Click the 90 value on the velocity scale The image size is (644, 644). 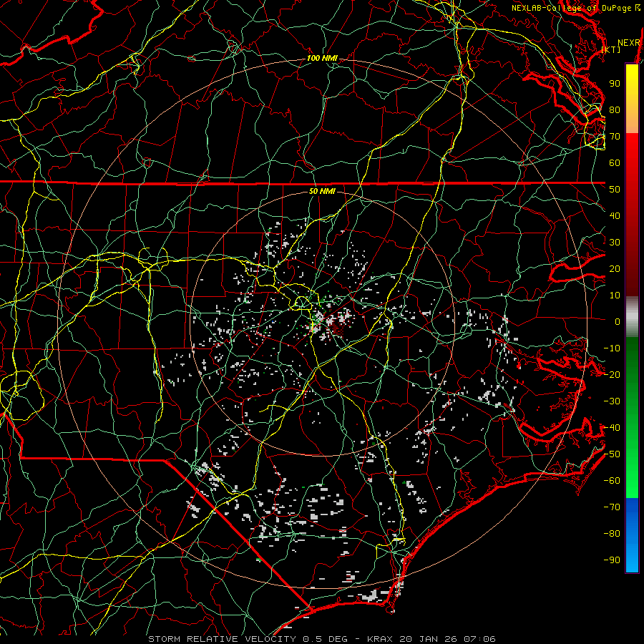click(x=615, y=84)
